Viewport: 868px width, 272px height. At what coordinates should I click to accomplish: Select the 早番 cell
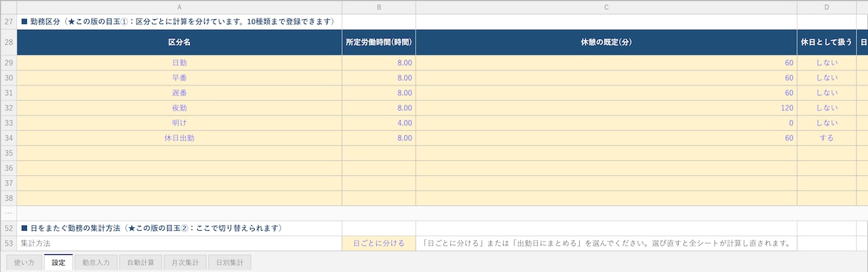(x=179, y=78)
